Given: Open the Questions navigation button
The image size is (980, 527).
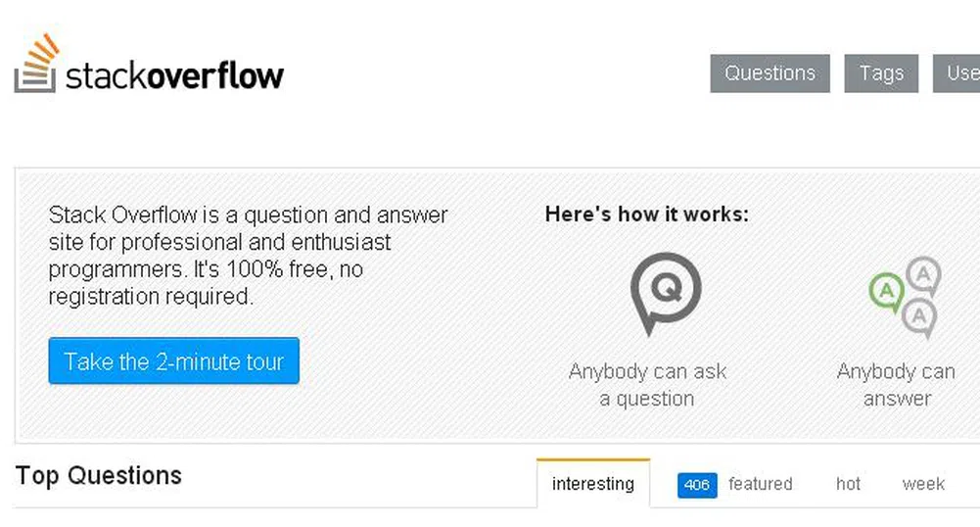Looking at the screenshot, I should tap(770, 73).
